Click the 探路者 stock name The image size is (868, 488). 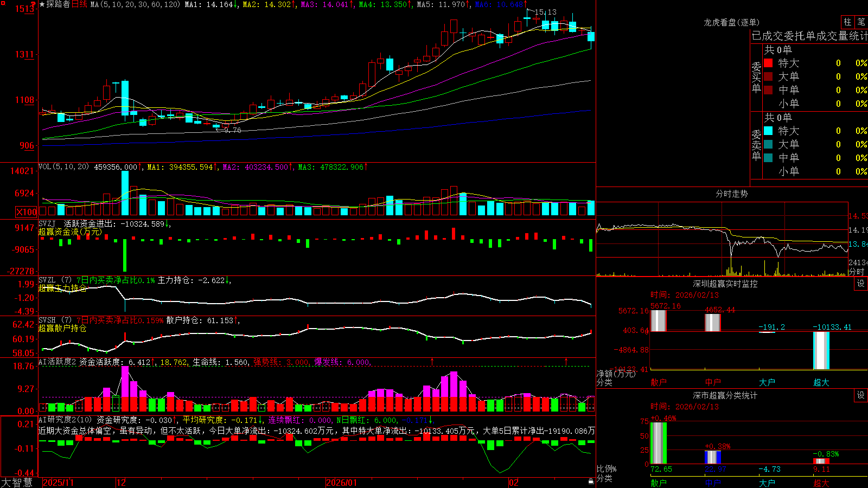tap(58, 4)
